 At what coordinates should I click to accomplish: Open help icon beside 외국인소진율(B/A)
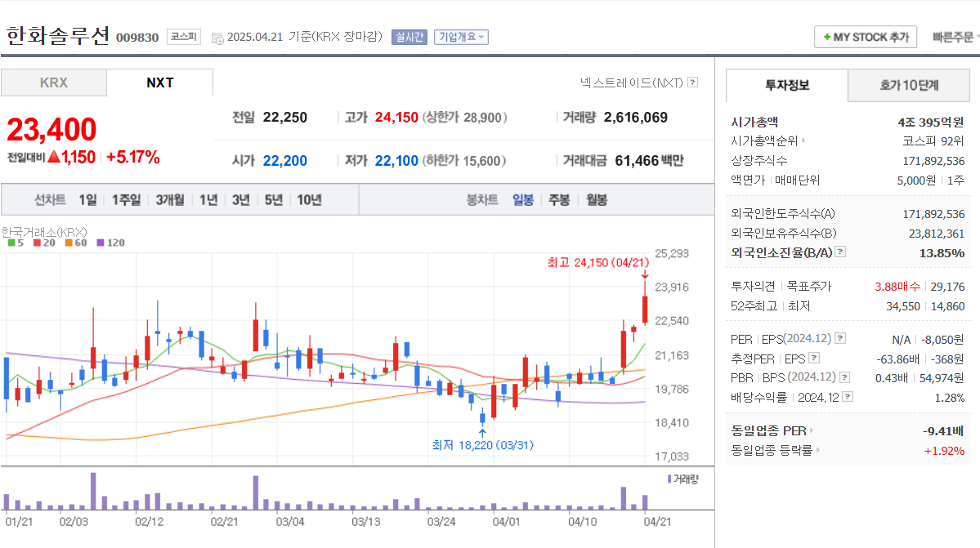click(840, 252)
